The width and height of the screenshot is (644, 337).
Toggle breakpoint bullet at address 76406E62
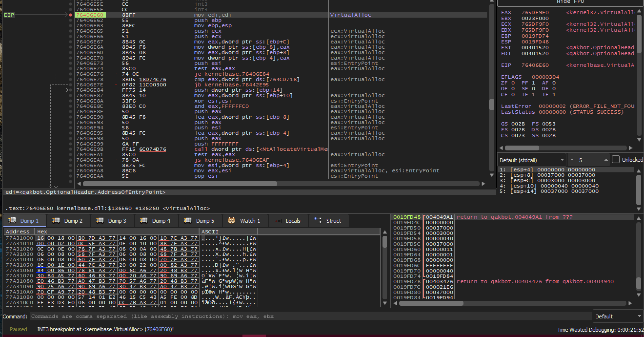tap(70, 20)
